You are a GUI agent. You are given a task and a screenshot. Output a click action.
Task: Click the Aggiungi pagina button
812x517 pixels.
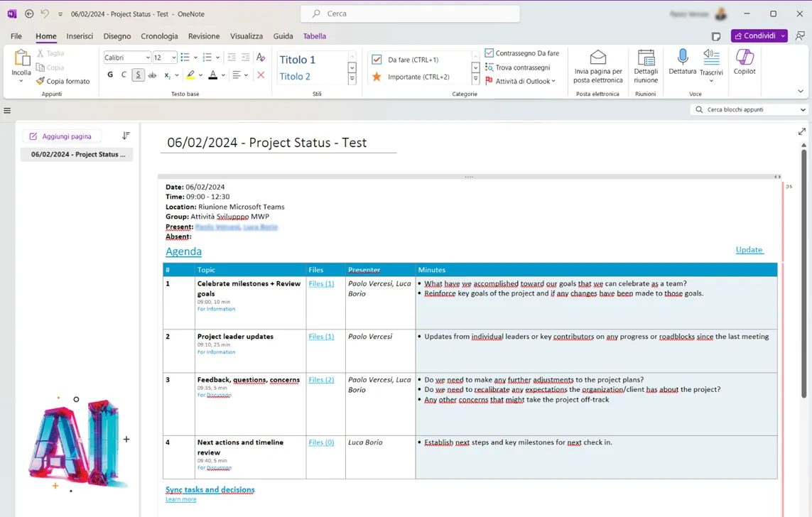pos(61,136)
